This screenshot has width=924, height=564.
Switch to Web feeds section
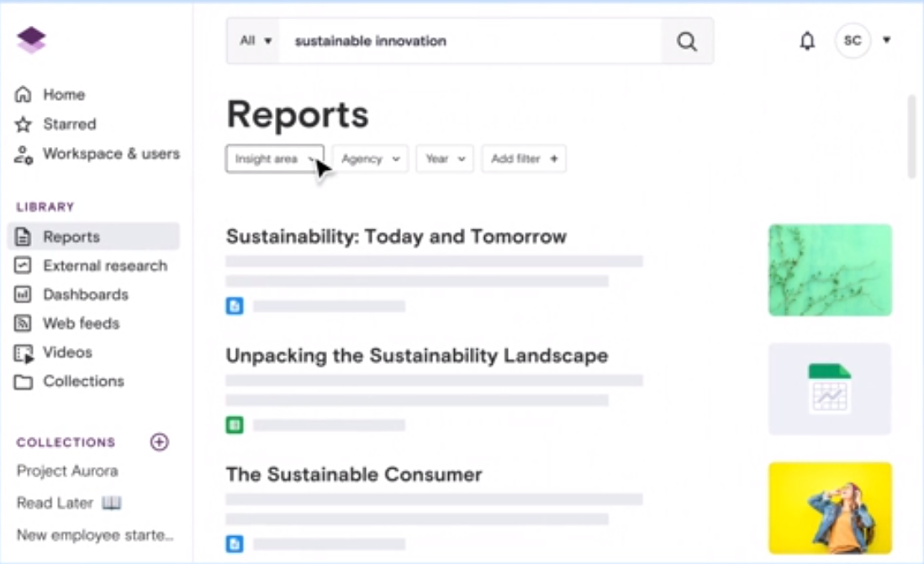pos(81,324)
